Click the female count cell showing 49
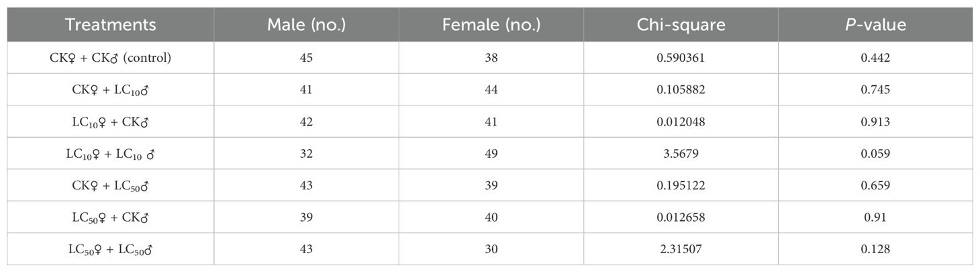 491,154
